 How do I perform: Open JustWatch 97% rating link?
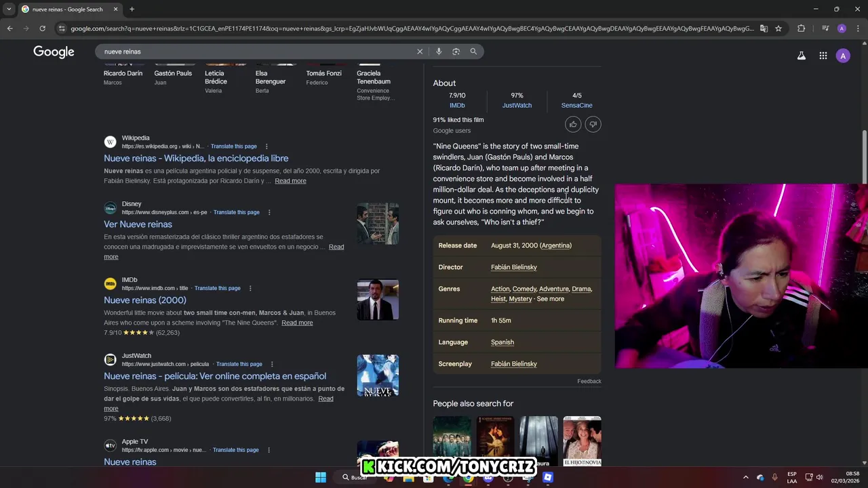pos(517,106)
